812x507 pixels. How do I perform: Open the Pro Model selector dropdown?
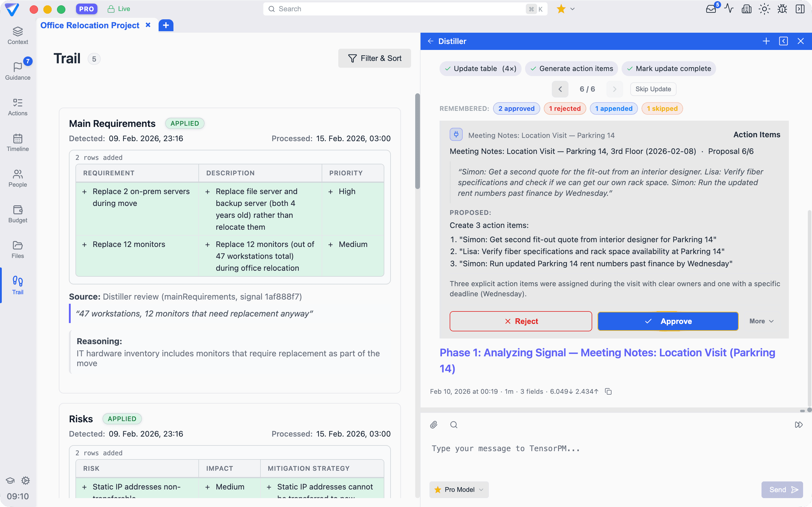459,489
